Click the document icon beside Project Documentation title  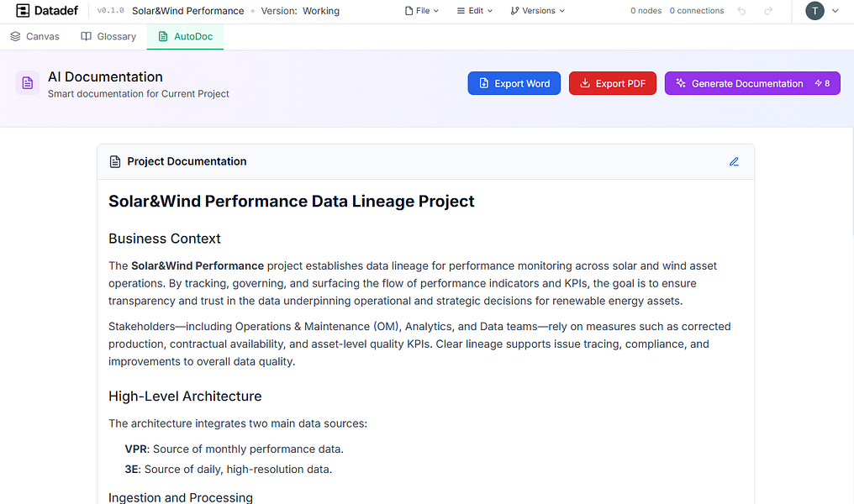[113, 161]
